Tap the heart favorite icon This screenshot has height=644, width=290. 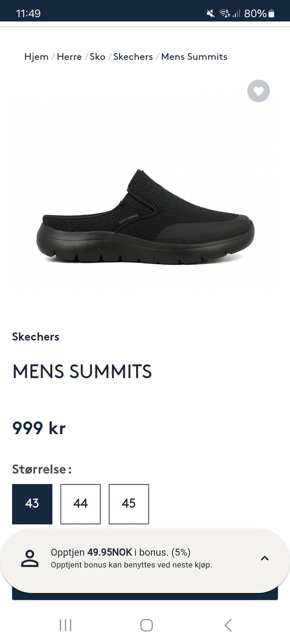[258, 91]
